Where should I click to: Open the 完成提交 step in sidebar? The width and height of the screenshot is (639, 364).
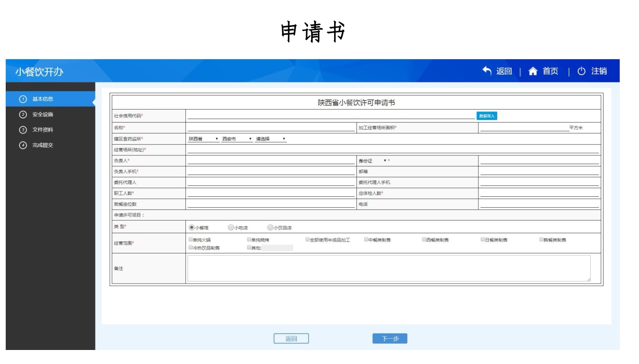[x=50, y=144]
